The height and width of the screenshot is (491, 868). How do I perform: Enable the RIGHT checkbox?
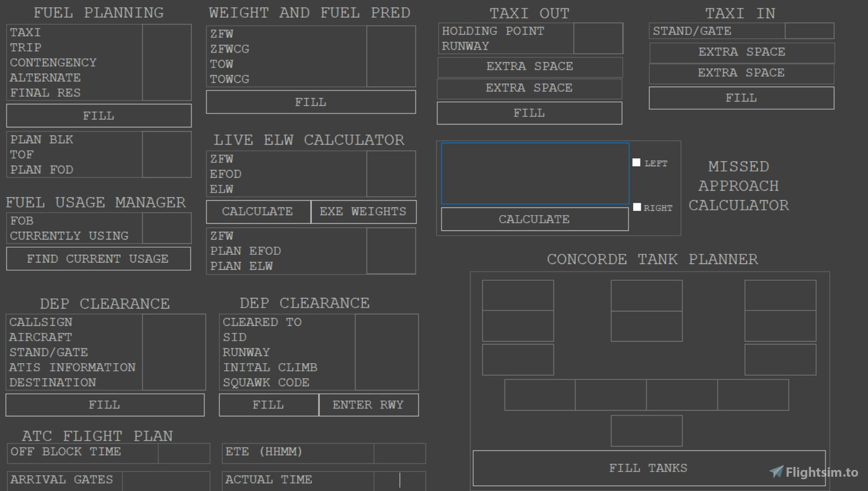637,206
